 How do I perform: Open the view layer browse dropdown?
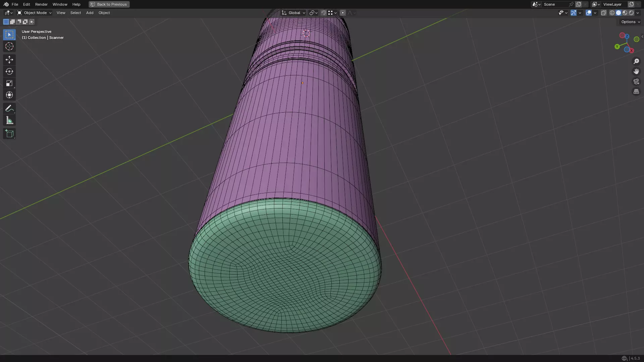[596, 4]
